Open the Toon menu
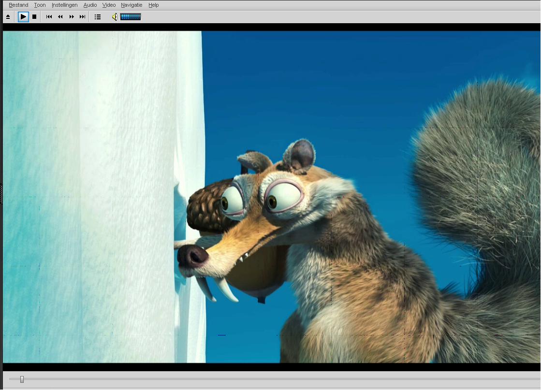Viewport: 541px width, 392px height. [x=40, y=5]
